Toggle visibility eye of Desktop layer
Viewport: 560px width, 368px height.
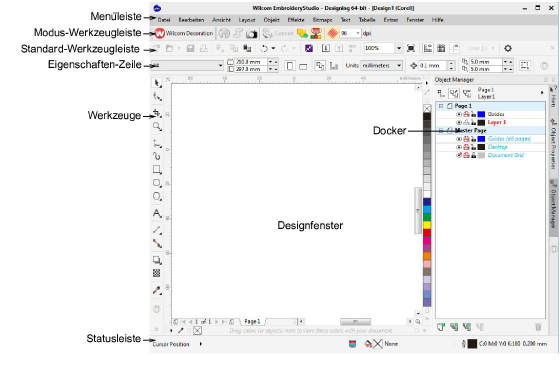[x=459, y=147]
